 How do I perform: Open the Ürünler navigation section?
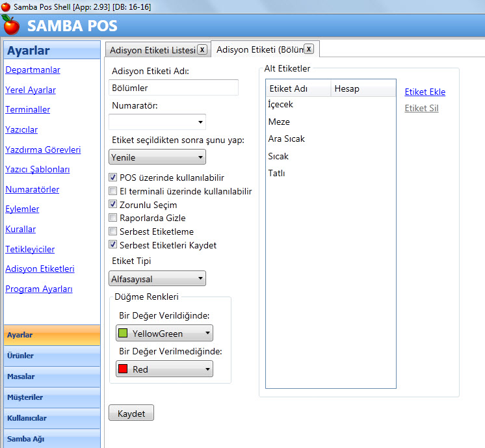coord(51,356)
